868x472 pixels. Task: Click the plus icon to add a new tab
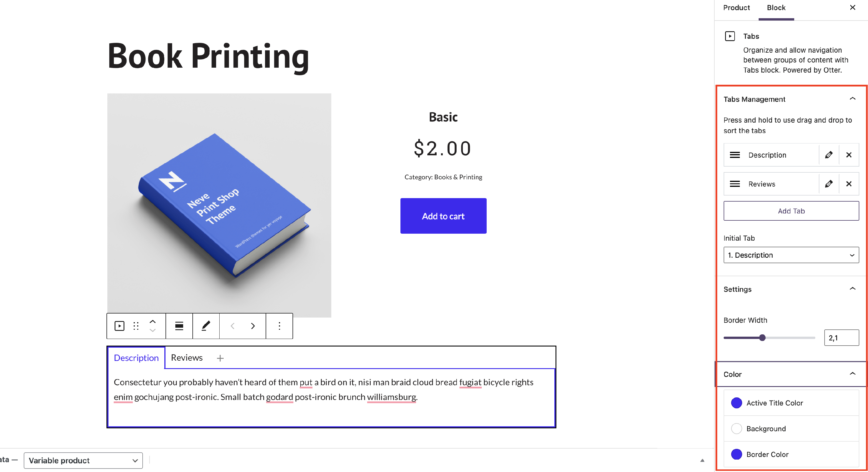pos(220,358)
